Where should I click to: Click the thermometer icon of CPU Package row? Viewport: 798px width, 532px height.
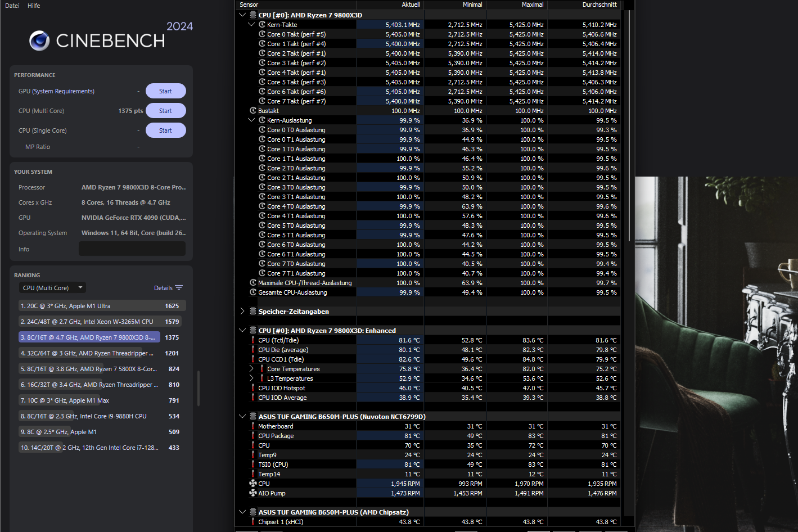coord(253,436)
